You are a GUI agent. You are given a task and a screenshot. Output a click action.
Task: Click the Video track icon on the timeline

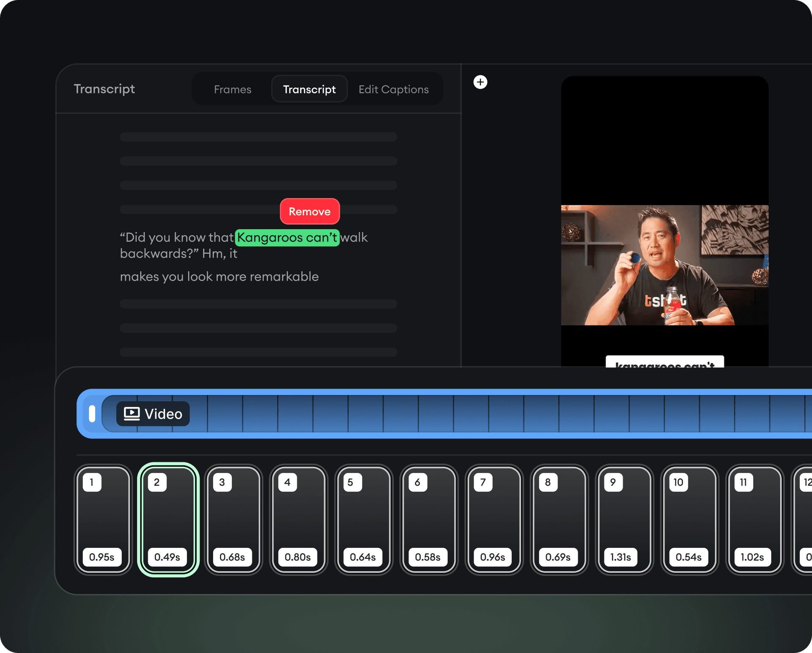tap(131, 414)
